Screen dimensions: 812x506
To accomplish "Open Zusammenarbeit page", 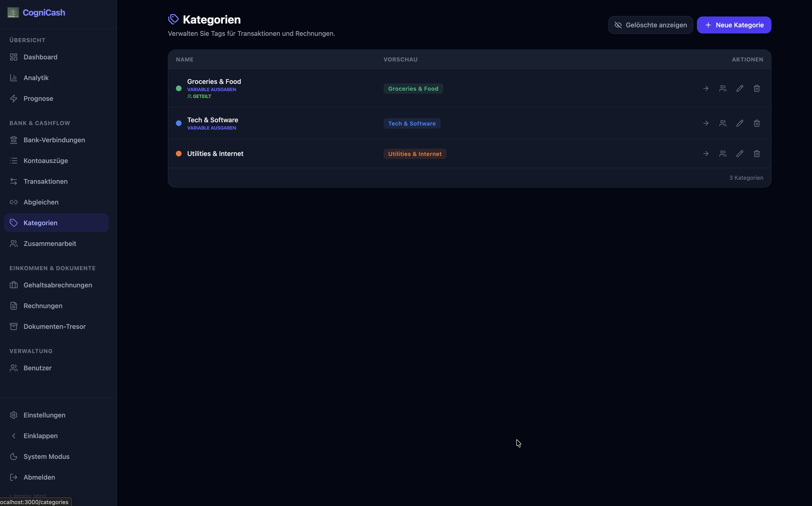I will tap(56, 244).
